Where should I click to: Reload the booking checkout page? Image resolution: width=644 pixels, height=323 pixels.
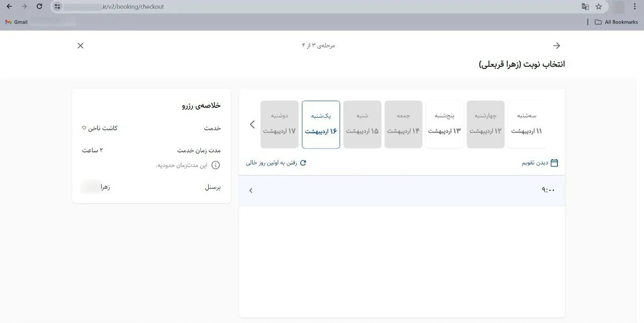pos(39,7)
